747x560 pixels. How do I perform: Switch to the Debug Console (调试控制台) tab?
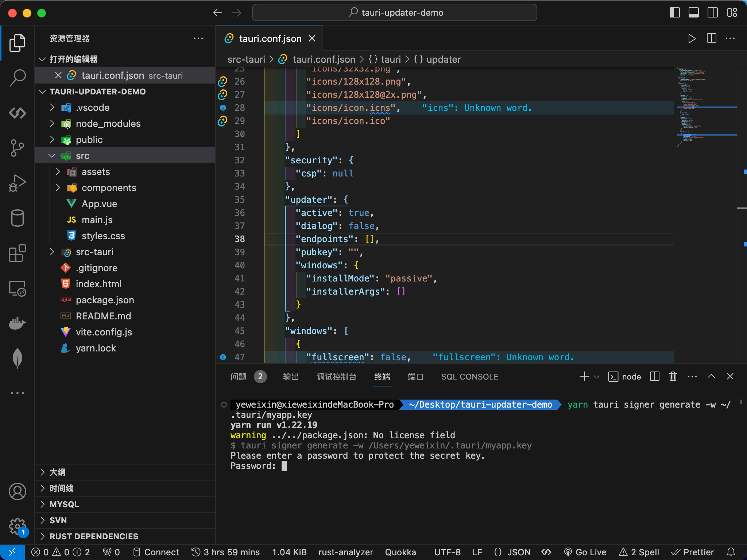[x=336, y=377]
